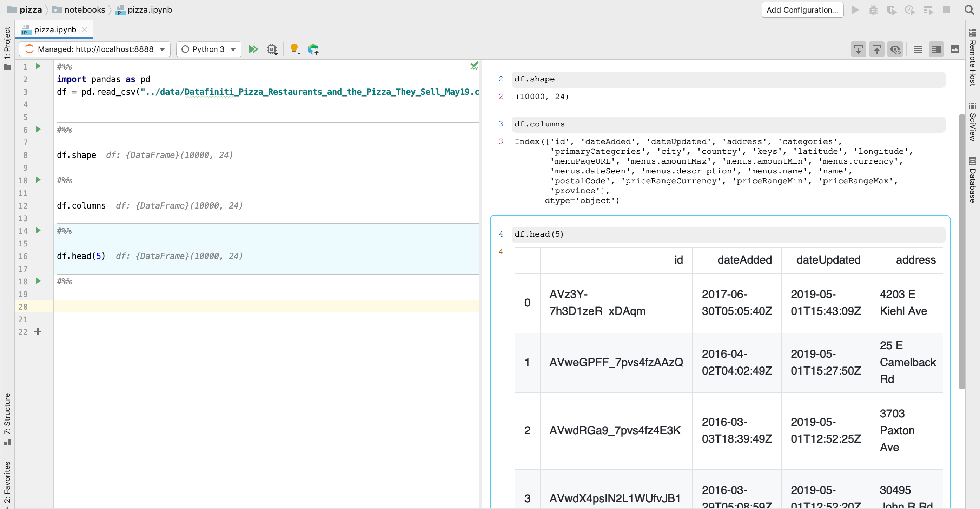Click the run cell button on line 14

pyautogui.click(x=38, y=231)
